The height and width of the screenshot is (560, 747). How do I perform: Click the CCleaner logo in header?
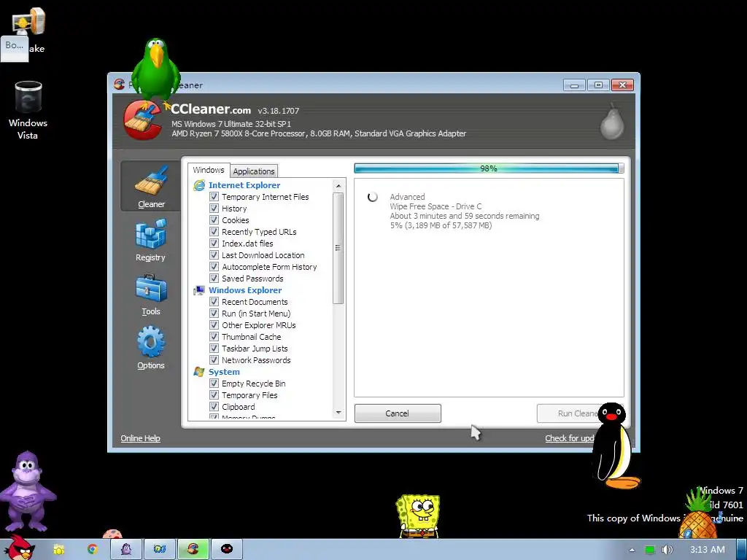point(142,120)
